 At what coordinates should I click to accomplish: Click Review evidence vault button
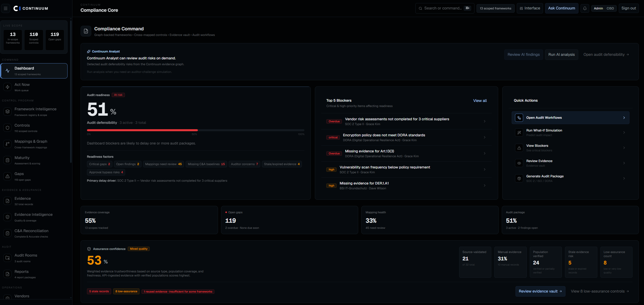(540, 291)
